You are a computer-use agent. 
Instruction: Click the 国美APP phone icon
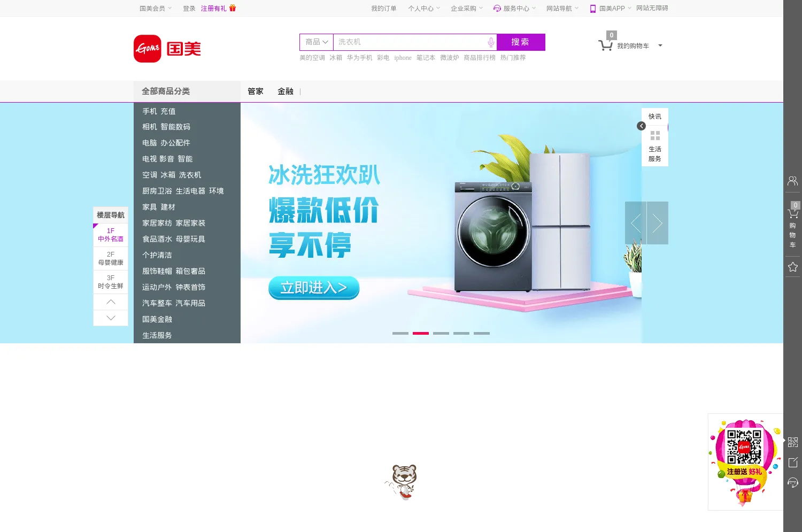[x=592, y=8]
